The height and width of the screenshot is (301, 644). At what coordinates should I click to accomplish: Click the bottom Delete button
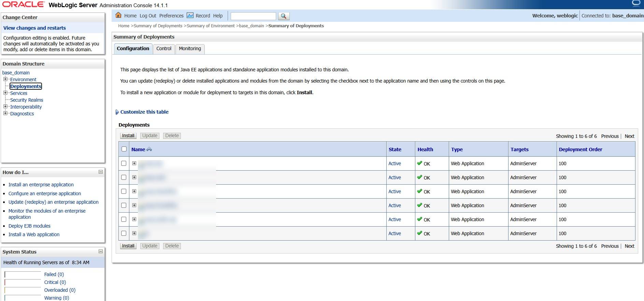(x=172, y=246)
